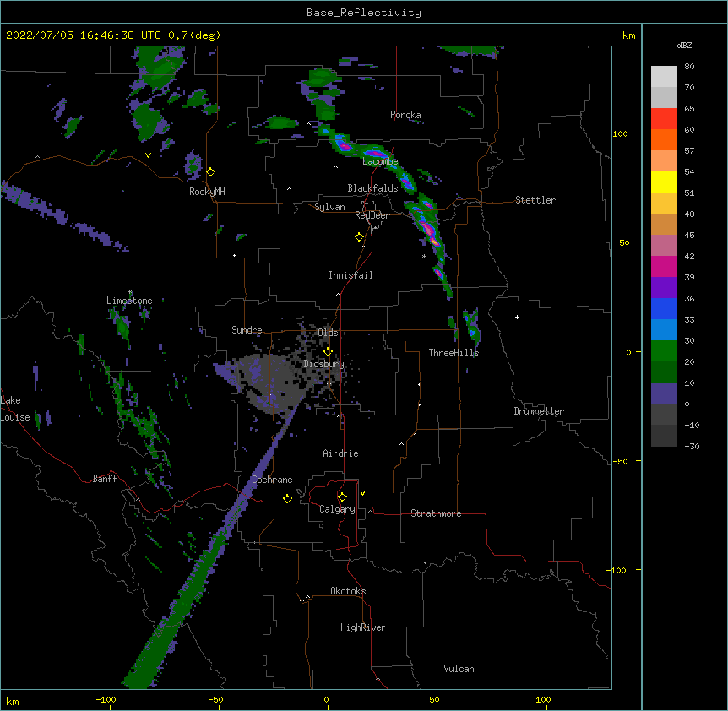The image size is (728, 711).
Task: Click the yellow diamond marker below Cochrane
Action: coord(287,498)
